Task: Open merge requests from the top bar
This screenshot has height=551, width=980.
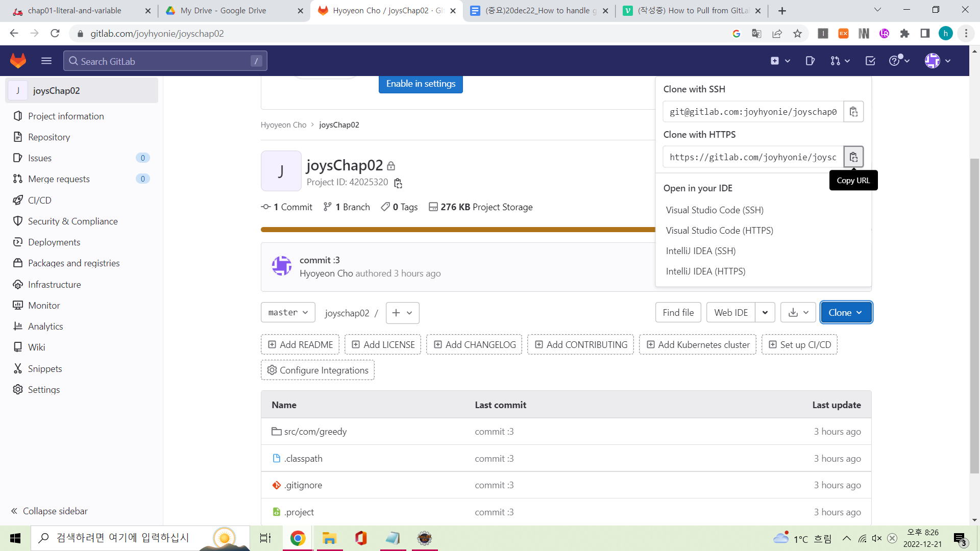Action: click(837, 61)
